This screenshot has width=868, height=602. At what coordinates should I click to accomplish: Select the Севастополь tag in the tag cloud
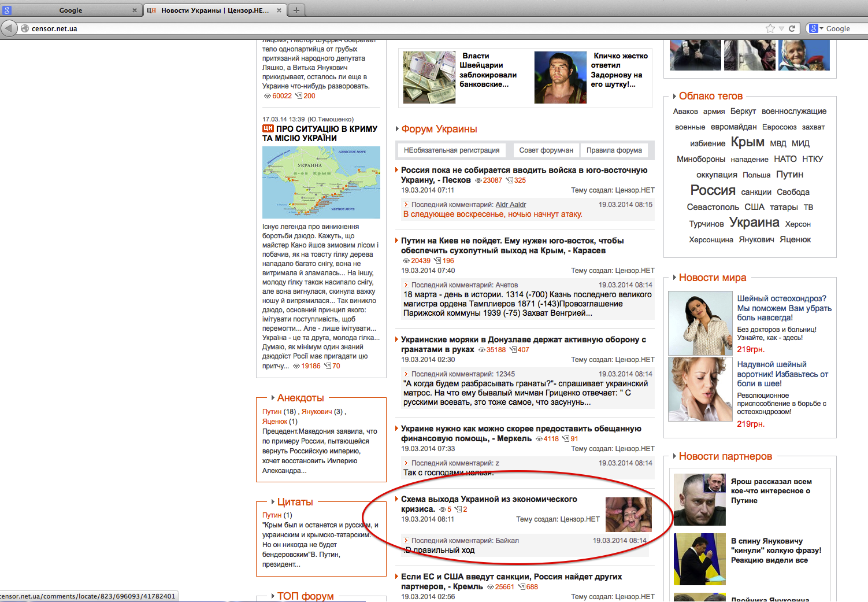click(x=713, y=207)
